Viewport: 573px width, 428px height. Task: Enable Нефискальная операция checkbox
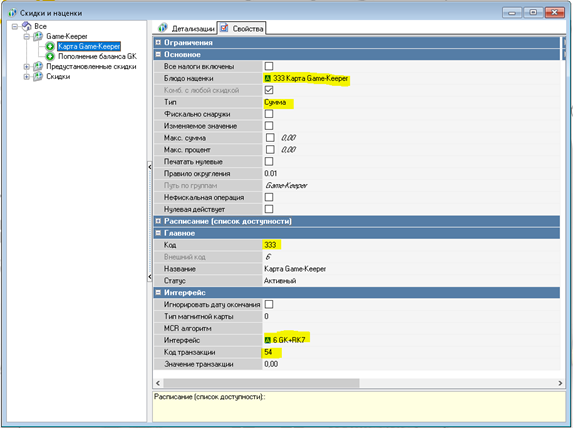tap(269, 197)
